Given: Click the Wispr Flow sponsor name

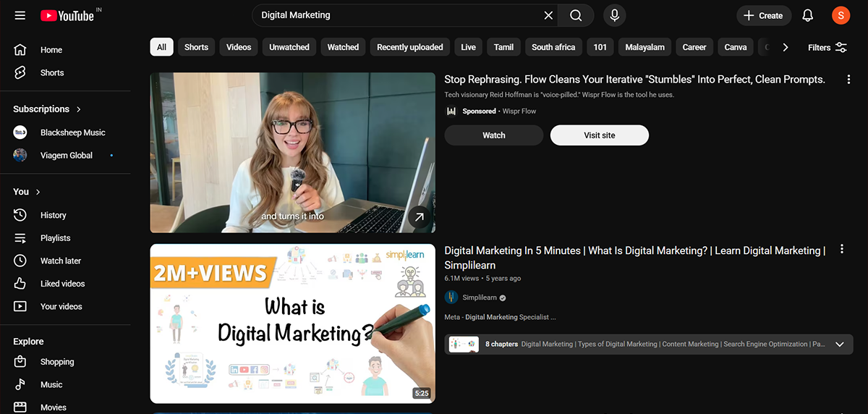Looking at the screenshot, I should point(519,111).
